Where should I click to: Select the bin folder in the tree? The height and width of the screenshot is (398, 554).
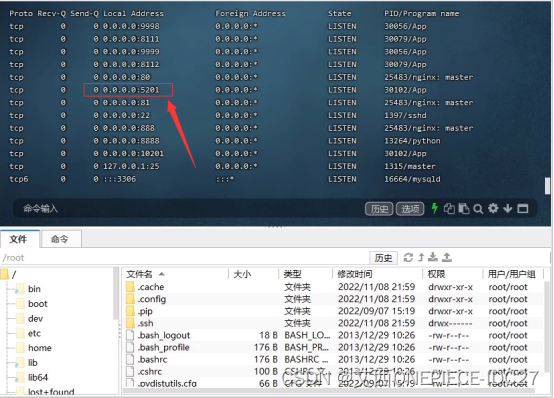click(x=34, y=289)
